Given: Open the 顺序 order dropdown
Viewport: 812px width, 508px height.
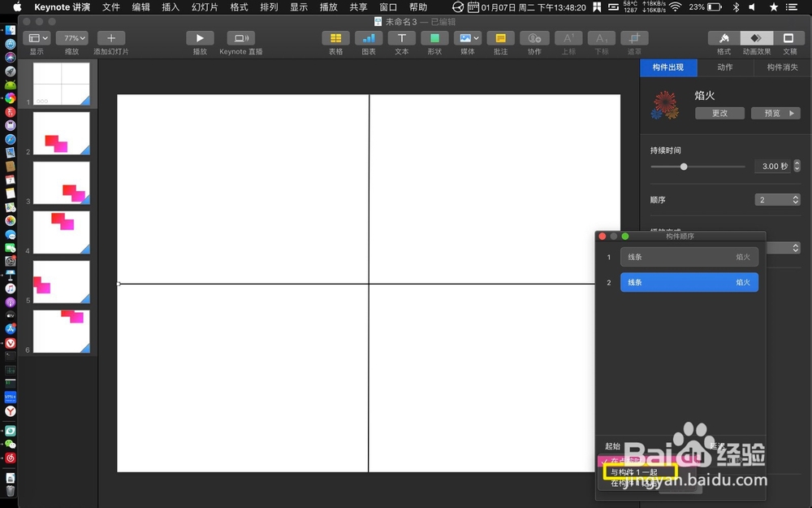Looking at the screenshot, I should pos(776,199).
